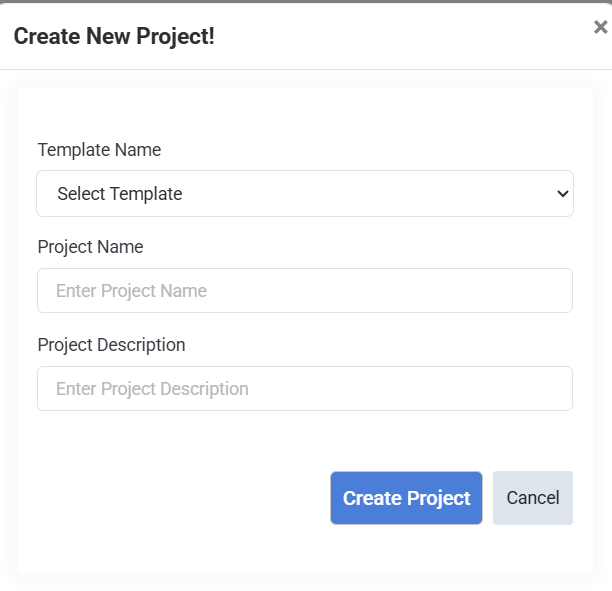Screen dimensions: 612x591
Task: Click the 'Enter Project Description' placeholder text
Action: pyautogui.click(x=152, y=389)
